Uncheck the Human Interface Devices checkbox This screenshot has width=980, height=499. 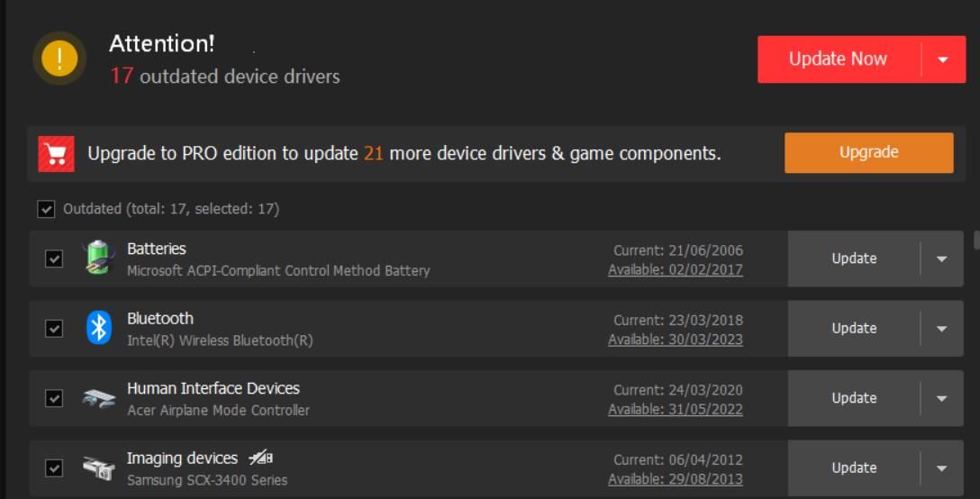54,398
